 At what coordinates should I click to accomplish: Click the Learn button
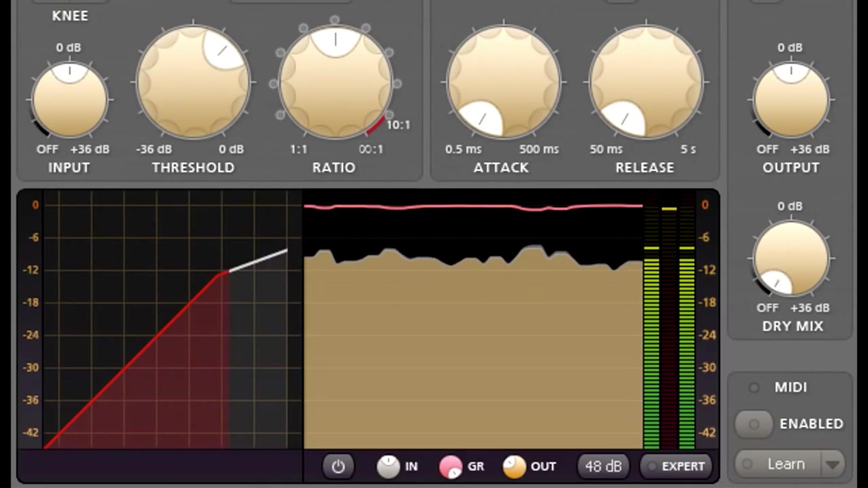pos(786,464)
